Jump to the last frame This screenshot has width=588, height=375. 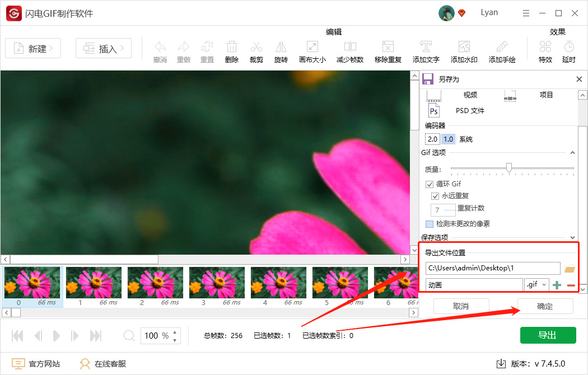pos(96,336)
